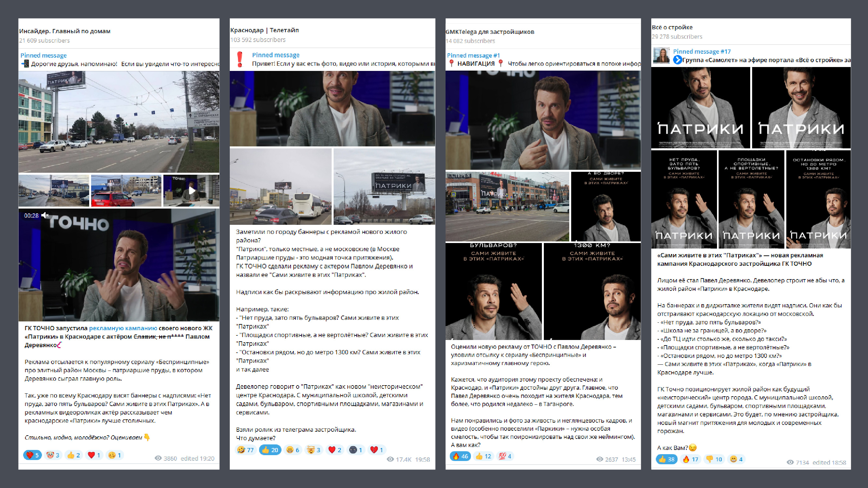This screenshot has height=488, width=868.
Task: Click the grin reaction with 4 in Всё о стройке
Action: (736, 459)
